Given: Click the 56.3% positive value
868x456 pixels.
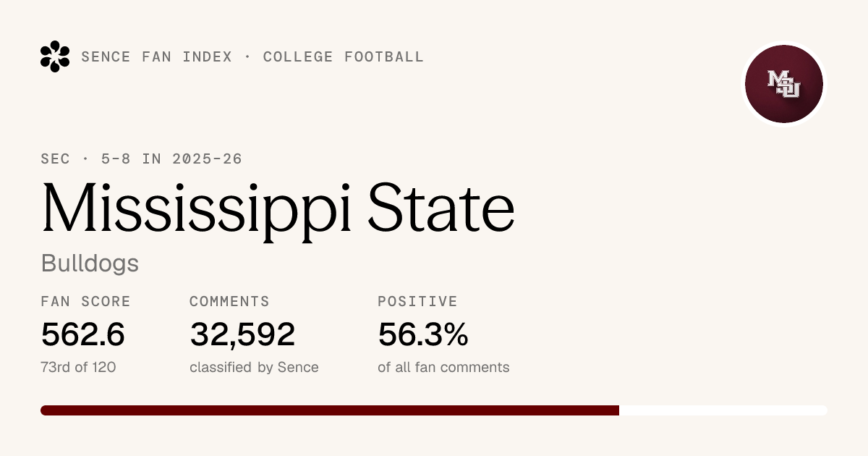Looking at the screenshot, I should pos(423,334).
